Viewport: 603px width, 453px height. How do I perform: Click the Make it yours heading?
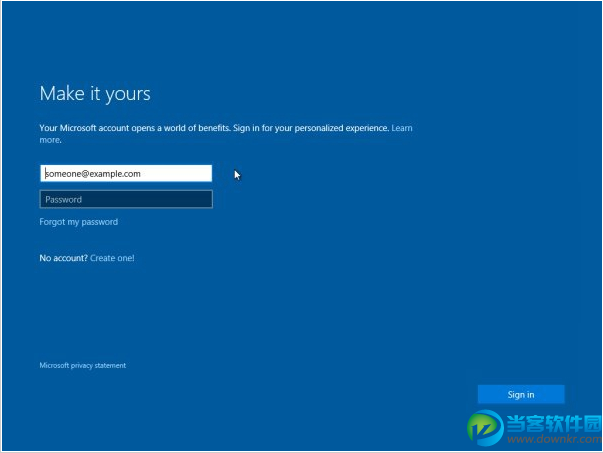95,94
